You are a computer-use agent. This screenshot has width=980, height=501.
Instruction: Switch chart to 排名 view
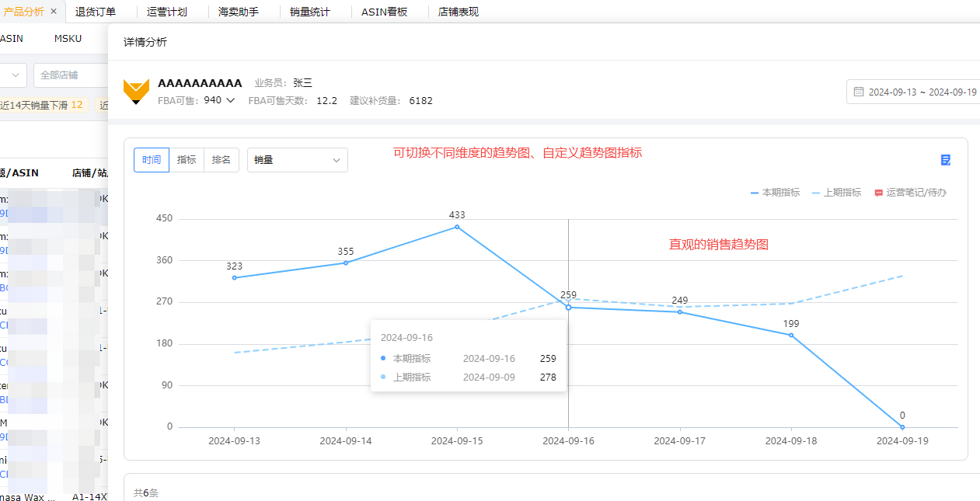(221, 160)
